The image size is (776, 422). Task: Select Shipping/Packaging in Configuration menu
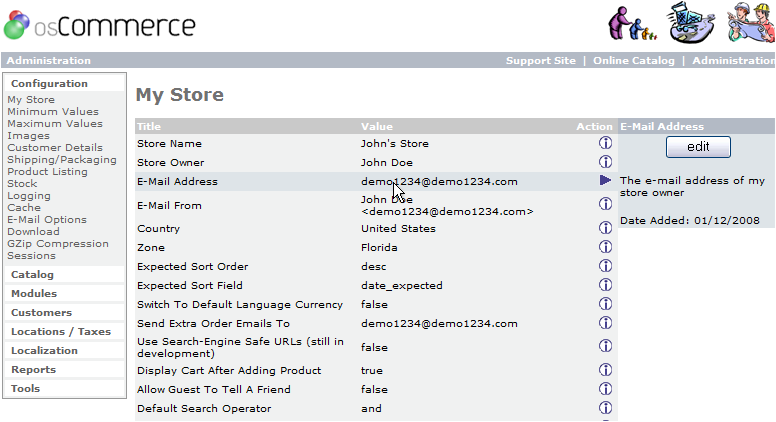62,160
